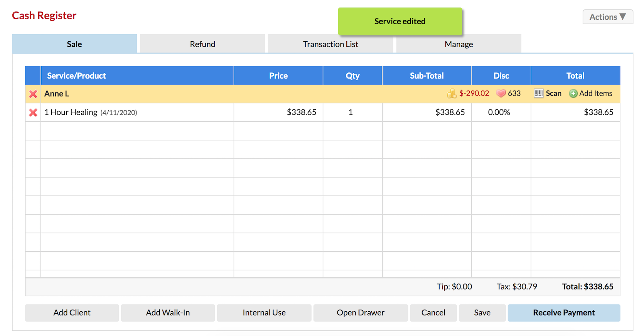The width and height of the screenshot is (644, 336).
Task: Edit the $338.65 price cell
Action: (278, 113)
